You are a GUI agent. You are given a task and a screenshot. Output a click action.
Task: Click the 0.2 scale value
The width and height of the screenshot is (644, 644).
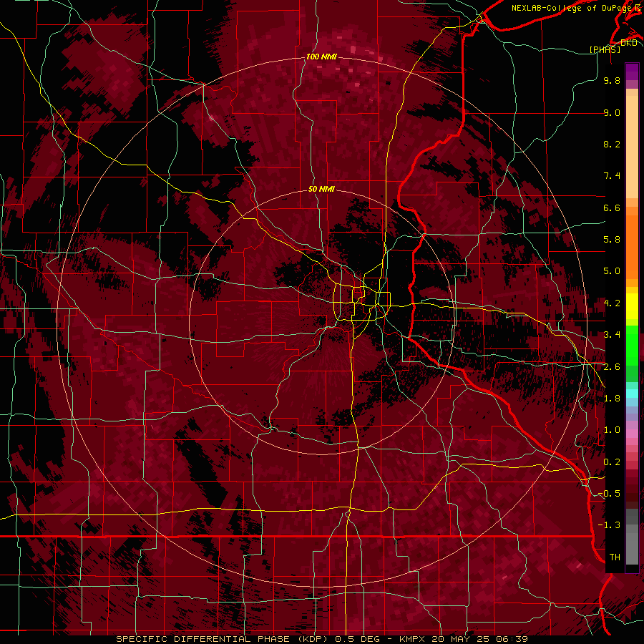click(x=612, y=462)
